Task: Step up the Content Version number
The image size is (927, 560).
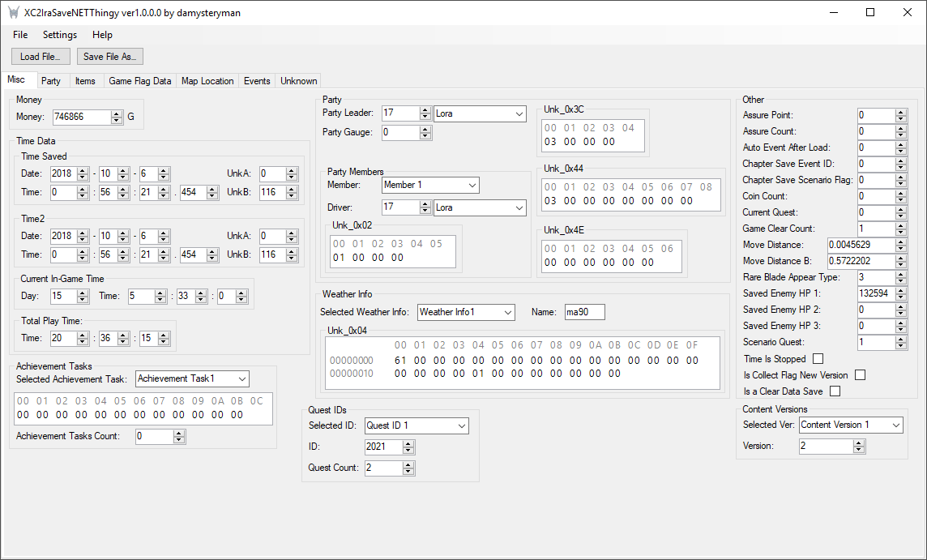Action: 859,443
